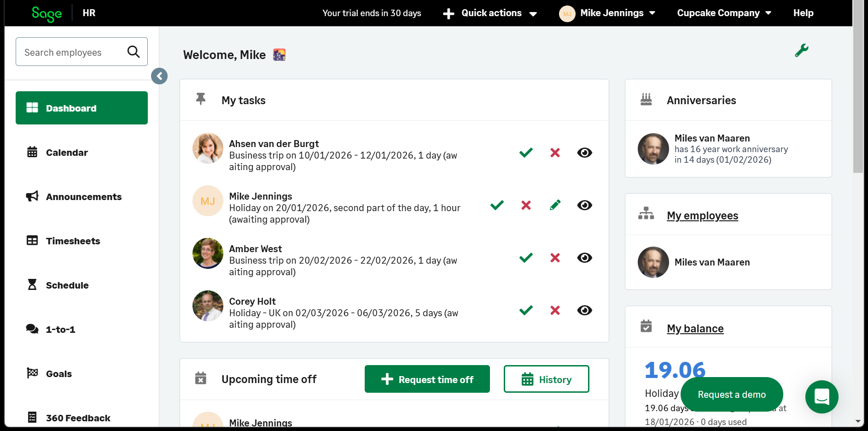Open the chat support bubble
868x431 pixels.
822,397
